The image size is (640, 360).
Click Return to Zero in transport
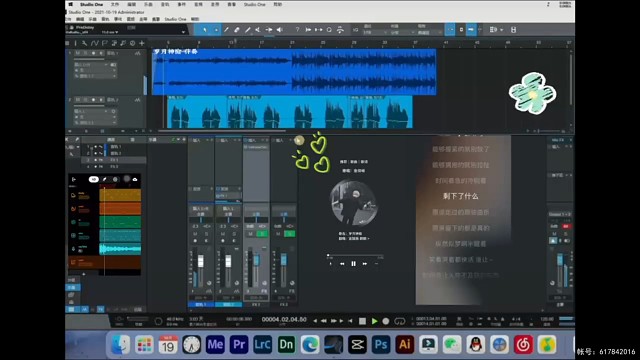point(350,321)
